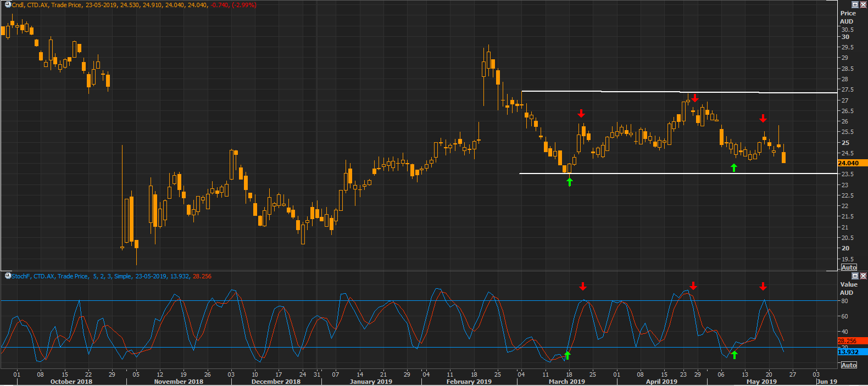Select the StochF indicator name label

[21, 276]
